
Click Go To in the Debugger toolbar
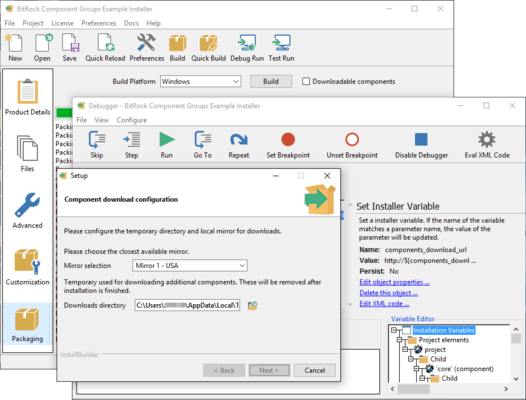[x=203, y=145]
